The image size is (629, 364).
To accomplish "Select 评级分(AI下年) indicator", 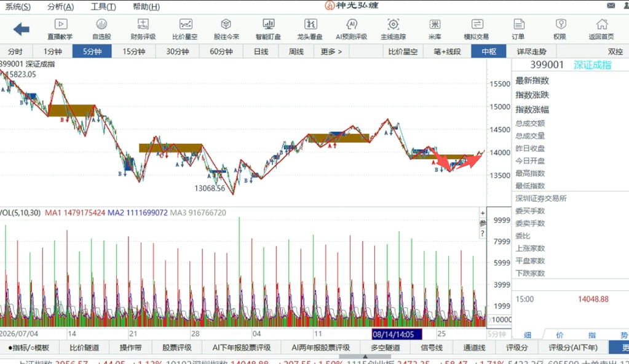I will coord(573,347).
